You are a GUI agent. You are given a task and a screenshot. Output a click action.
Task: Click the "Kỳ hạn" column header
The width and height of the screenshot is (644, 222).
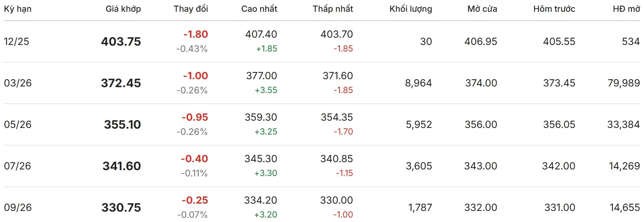[18, 9]
